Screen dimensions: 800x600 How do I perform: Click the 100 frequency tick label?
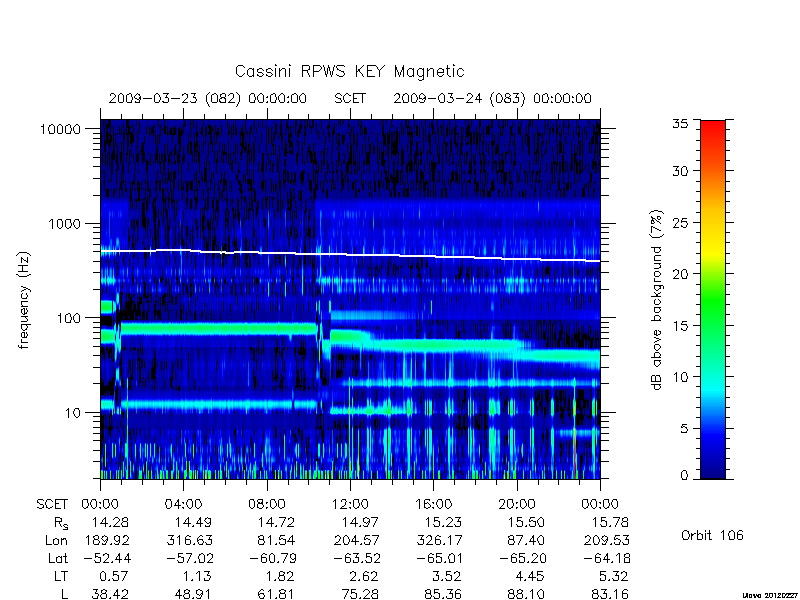point(69,318)
